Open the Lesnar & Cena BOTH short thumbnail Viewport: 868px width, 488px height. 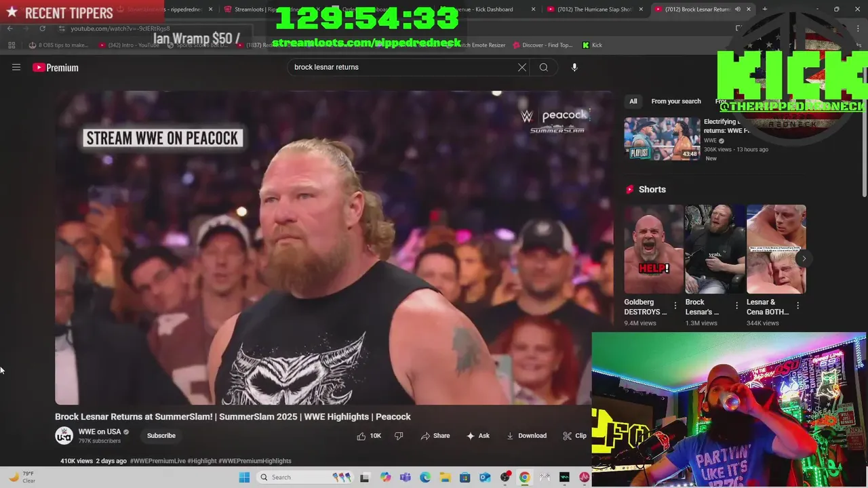pos(776,249)
